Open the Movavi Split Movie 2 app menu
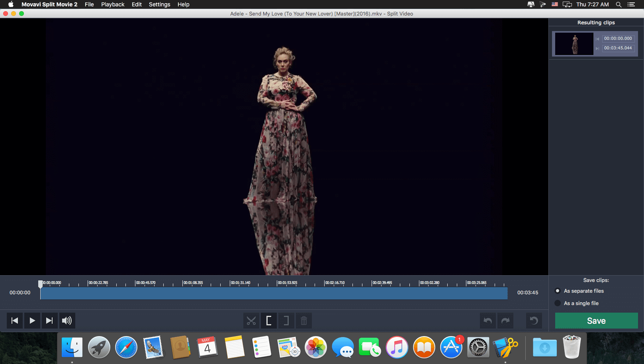Viewport: 644px width, 364px height. pyautogui.click(x=49, y=4)
